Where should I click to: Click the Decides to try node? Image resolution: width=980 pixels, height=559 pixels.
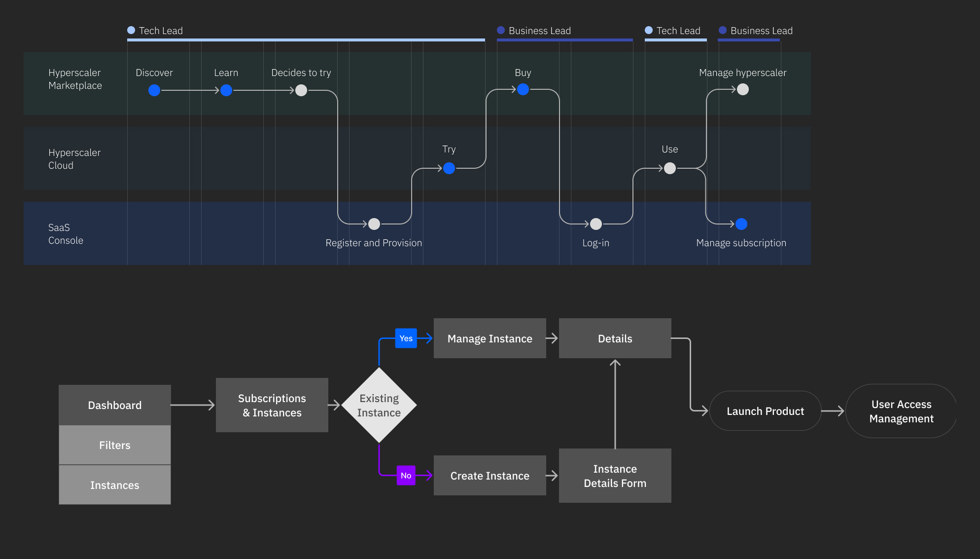point(301,90)
